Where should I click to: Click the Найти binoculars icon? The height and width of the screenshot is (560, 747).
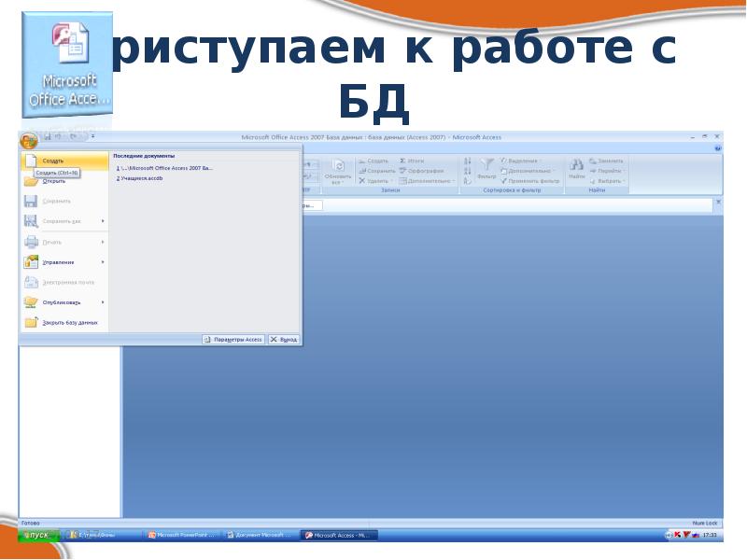point(576,165)
